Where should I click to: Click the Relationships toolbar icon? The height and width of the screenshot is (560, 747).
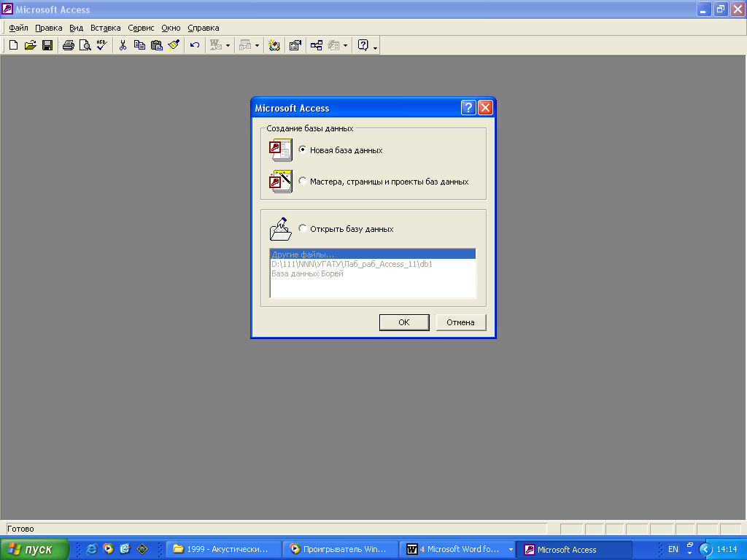(317, 45)
